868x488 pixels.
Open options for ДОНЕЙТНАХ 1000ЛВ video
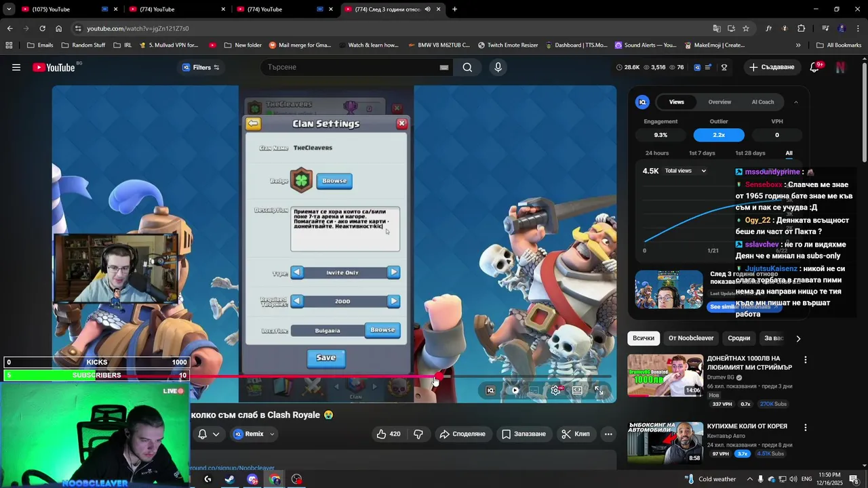(x=806, y=360)
